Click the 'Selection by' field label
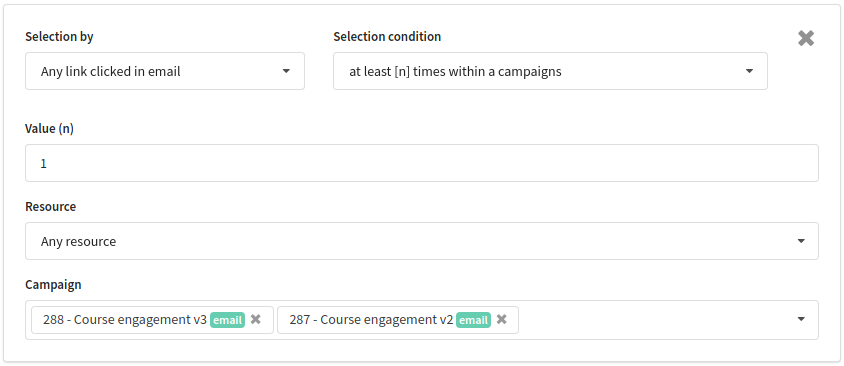Image resolution: width=844 pixels, height=366 pixels. point(59,37)
